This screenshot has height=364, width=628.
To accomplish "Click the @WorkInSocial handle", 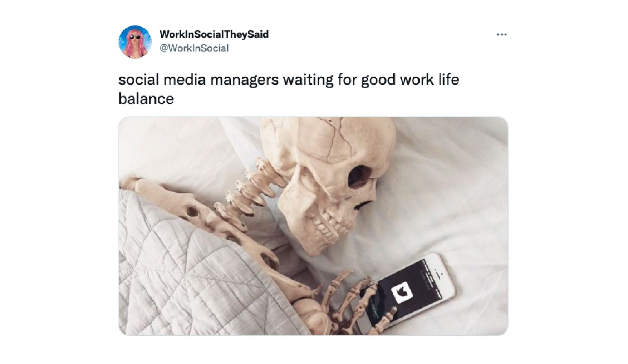I will click(x=194, y=48).
